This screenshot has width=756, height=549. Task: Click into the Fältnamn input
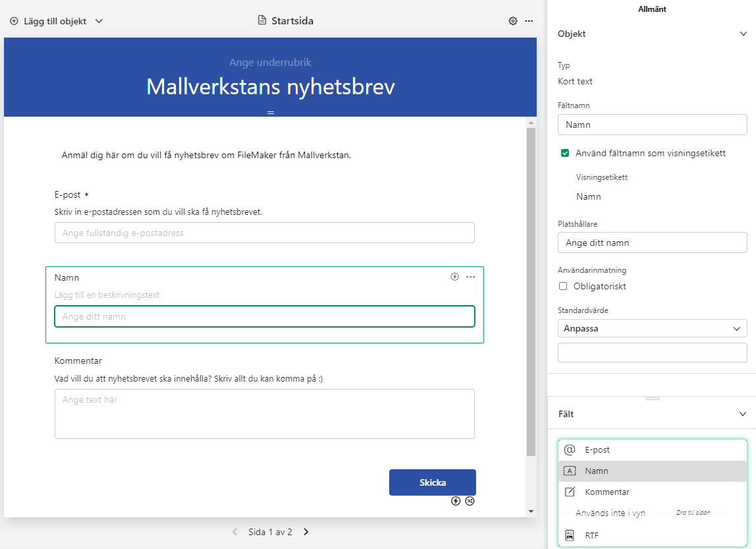point(653,125)
